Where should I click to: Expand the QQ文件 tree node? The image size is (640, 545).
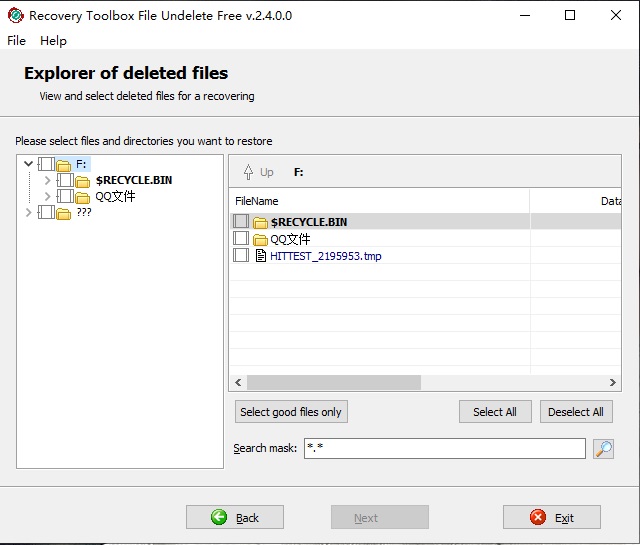(47, 196)
